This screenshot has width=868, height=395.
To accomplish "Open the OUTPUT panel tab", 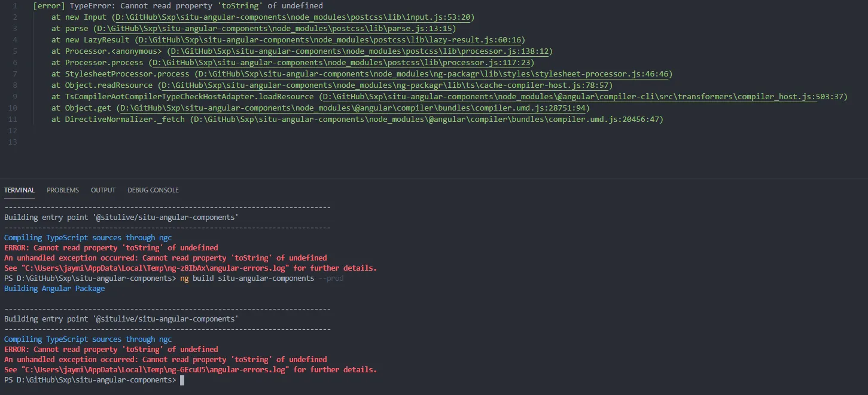I will pyautogui.click(x=103, y=190).
